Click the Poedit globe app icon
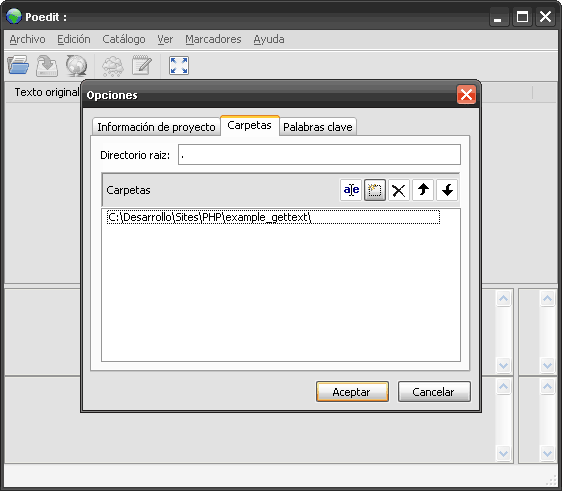Screen dimensions: 562x491 pyautogui.click(x=14, y=16)
